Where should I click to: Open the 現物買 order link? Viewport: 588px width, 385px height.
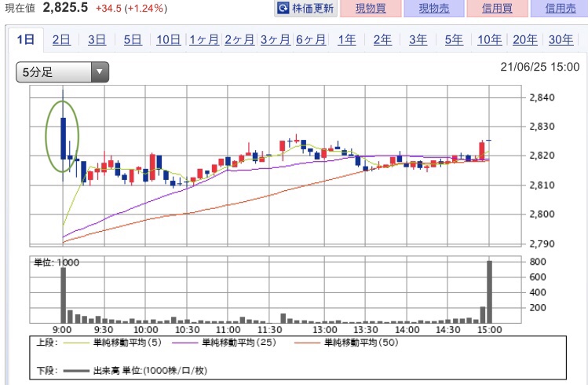point(371,8)
